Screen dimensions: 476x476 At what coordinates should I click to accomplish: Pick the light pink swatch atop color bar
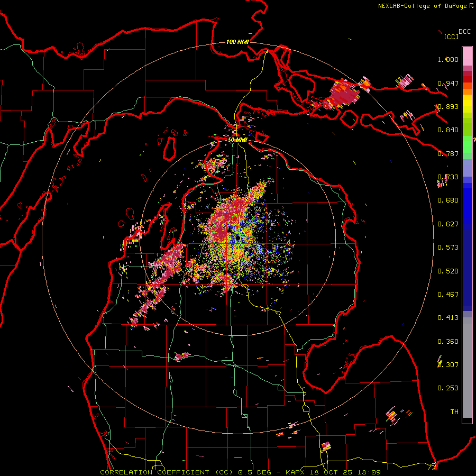pos(467,57)
